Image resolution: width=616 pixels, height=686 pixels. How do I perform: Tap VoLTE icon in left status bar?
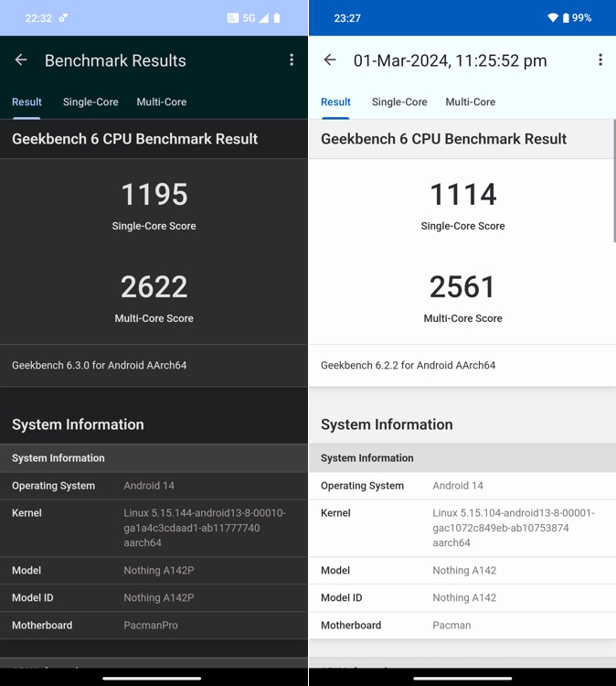pos(232,18)
